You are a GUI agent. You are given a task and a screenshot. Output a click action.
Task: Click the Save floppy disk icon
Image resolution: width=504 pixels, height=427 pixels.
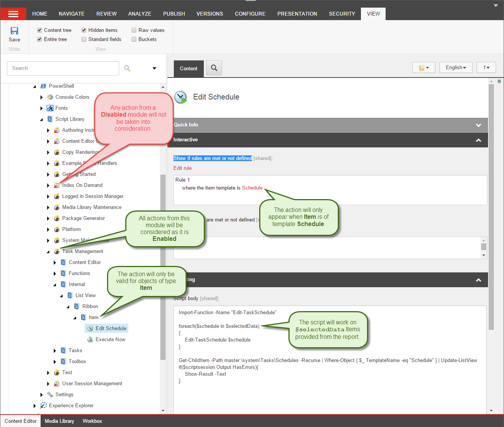click(x=14, y=31)
